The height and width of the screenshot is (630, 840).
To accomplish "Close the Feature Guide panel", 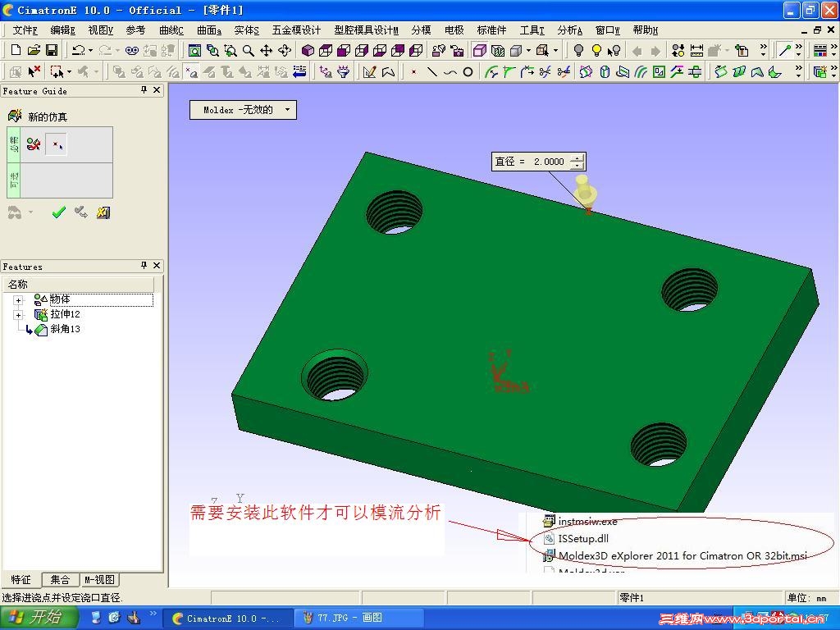I will [x=157, y=90].
